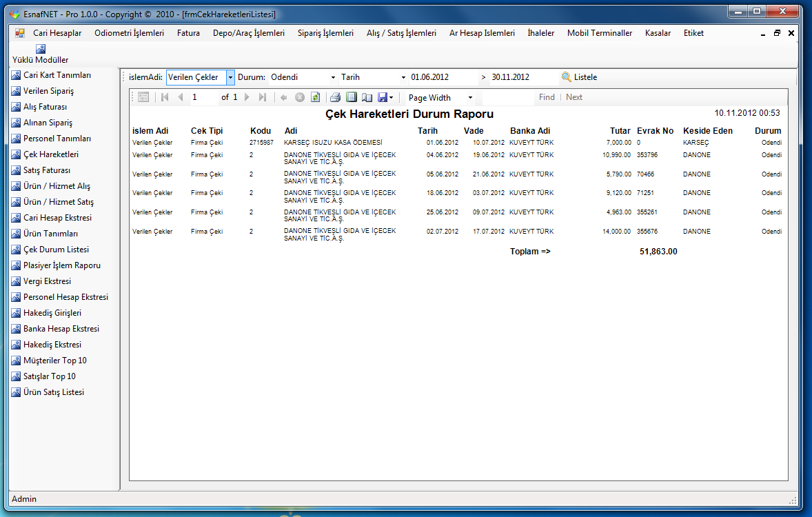
Task: Open the Kasalar menu
Action: coord(658,33)
